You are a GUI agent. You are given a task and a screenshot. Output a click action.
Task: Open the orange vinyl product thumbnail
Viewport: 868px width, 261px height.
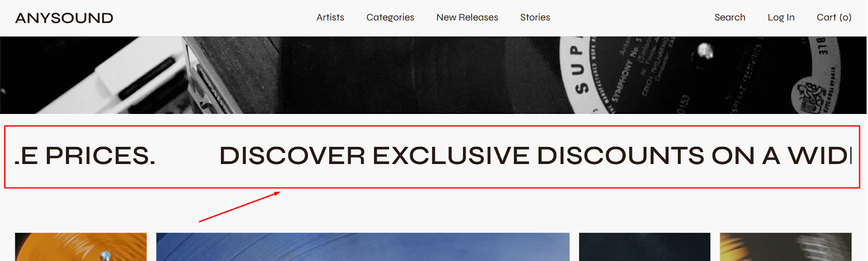click(81, 247)
